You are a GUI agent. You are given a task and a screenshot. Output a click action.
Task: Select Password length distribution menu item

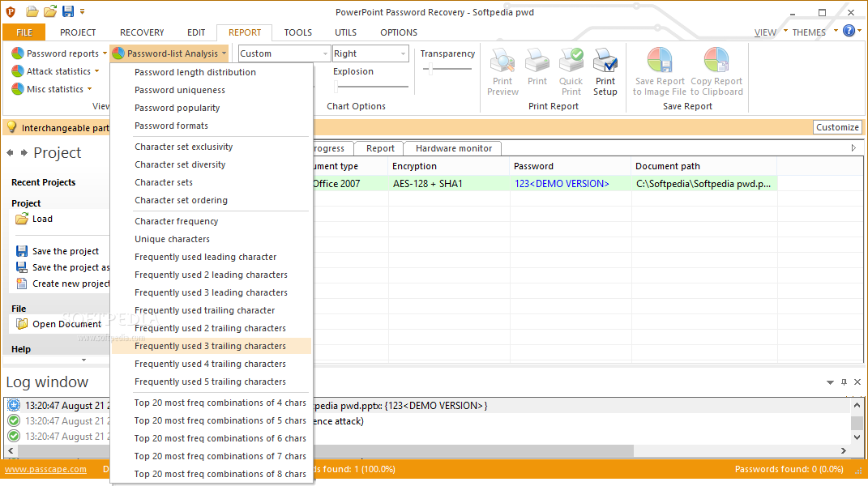coord(211,72)
